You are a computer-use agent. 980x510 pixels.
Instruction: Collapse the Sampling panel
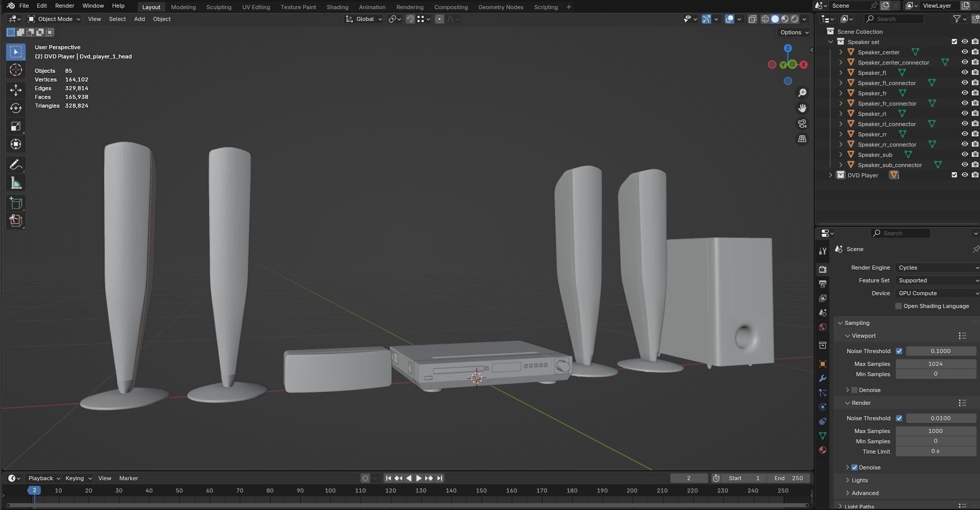pos(841,323)
